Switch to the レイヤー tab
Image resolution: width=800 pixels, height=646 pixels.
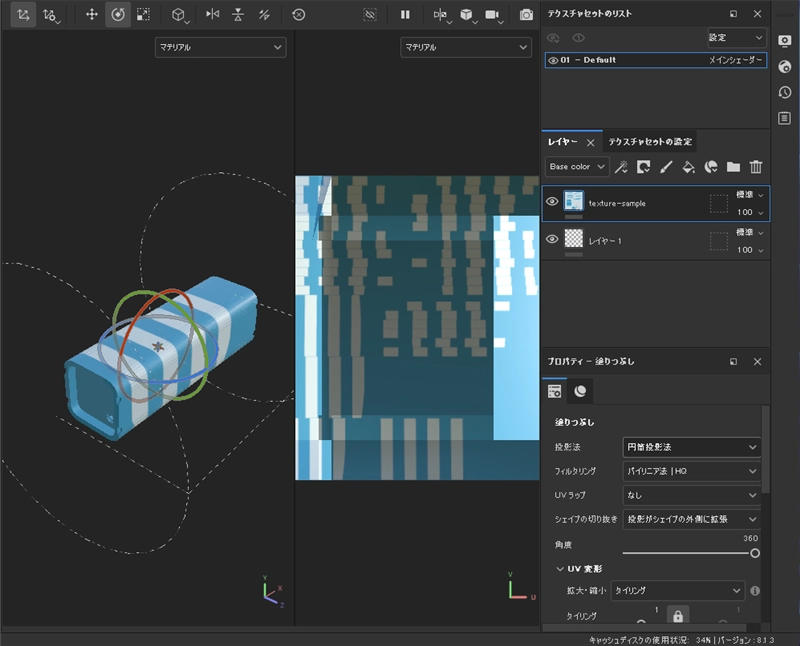tap(563, 142)
